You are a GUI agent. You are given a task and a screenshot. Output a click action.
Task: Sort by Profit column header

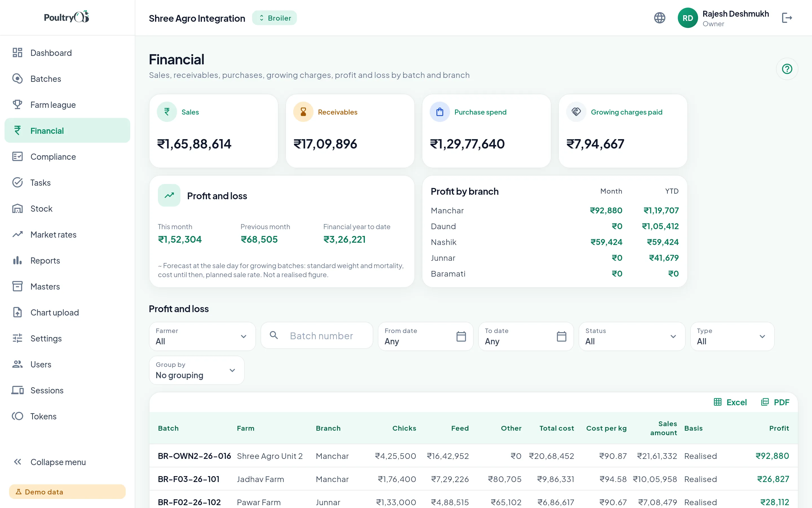click(779, 428)
